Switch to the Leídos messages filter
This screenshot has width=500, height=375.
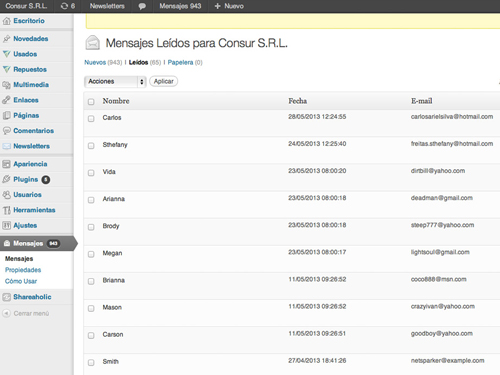click(x=138, y=62)
